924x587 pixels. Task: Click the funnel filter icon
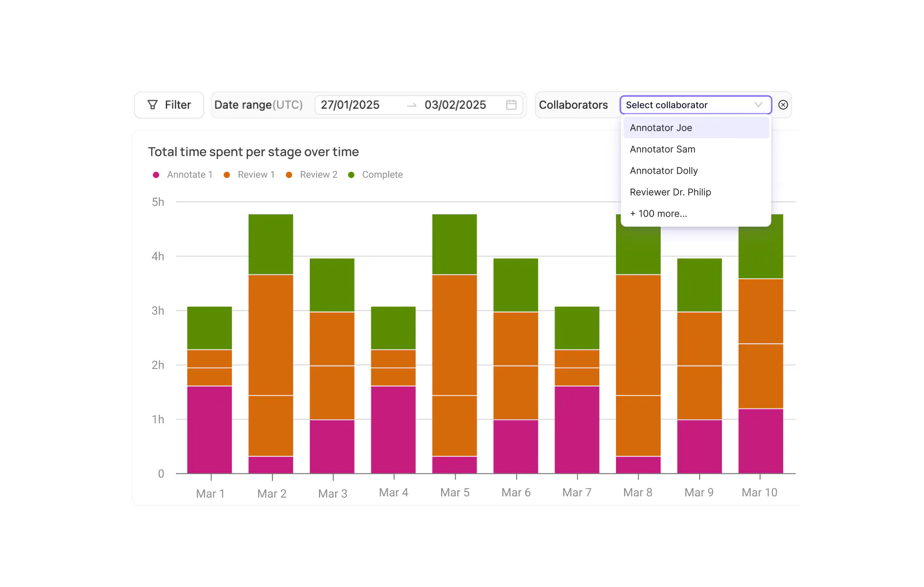coord(153,105)
